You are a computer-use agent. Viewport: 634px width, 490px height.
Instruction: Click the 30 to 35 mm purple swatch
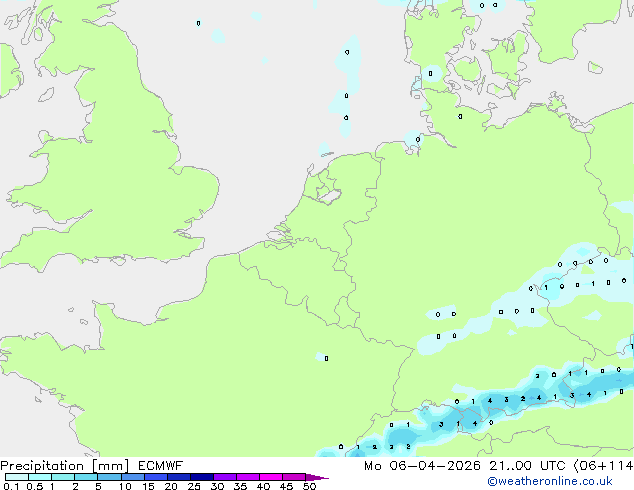[x=224, y=477]
